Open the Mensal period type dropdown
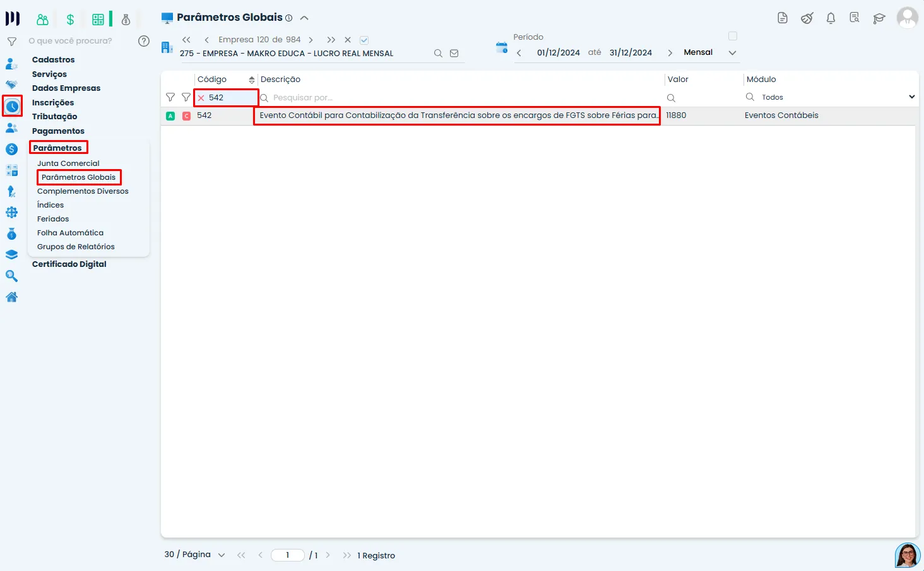Image resolution: width=924 pixels, height=571 pixels. point(710,52)
